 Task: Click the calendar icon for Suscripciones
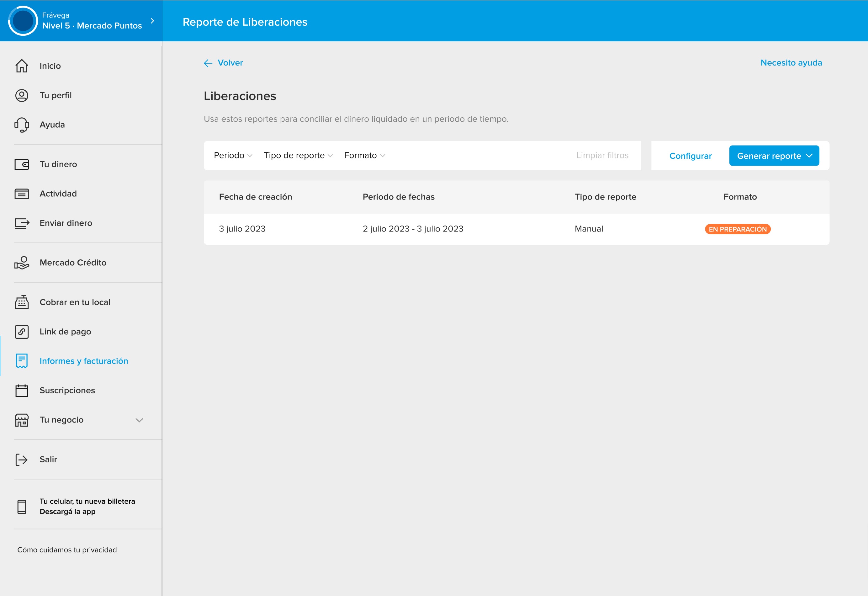click(22, 391)
